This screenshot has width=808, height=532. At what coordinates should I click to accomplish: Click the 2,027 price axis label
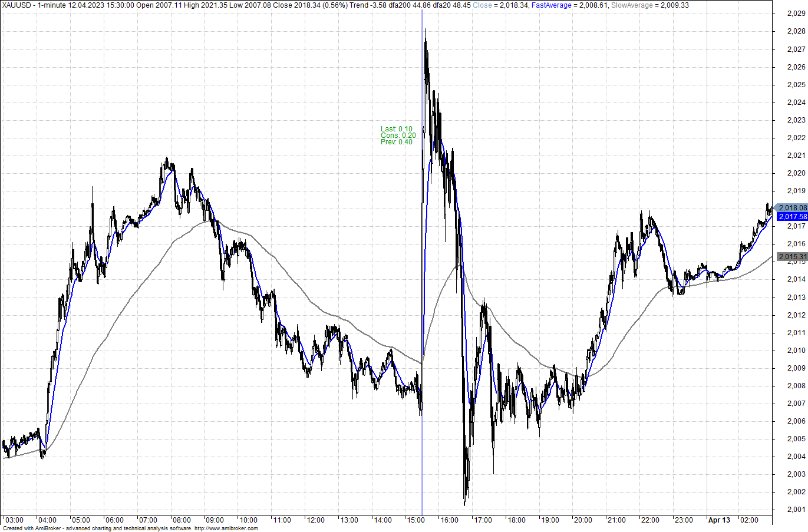(796, 49)
